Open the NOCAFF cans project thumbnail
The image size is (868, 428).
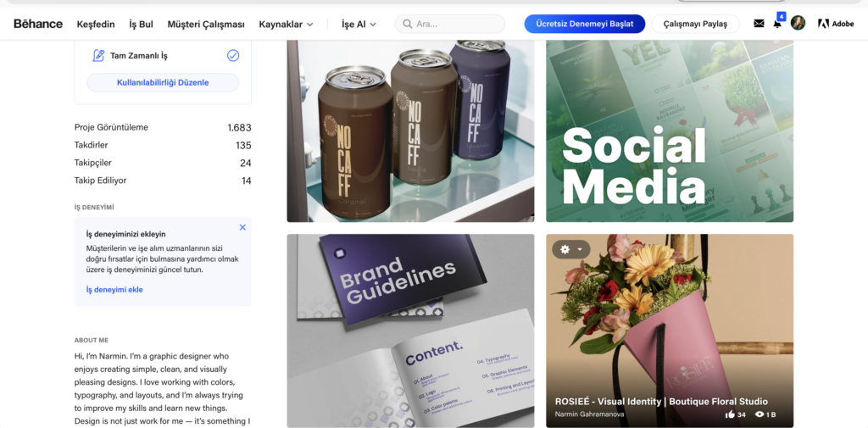pos(411,131)
